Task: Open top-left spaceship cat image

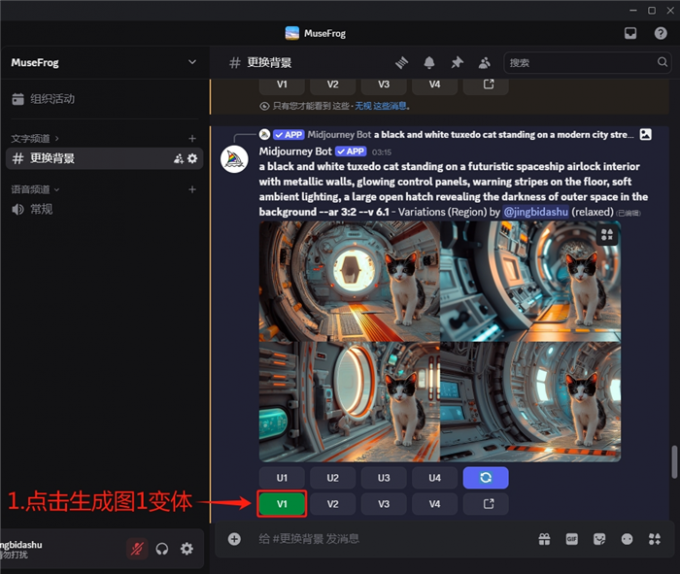Action: tap(349, 281)
